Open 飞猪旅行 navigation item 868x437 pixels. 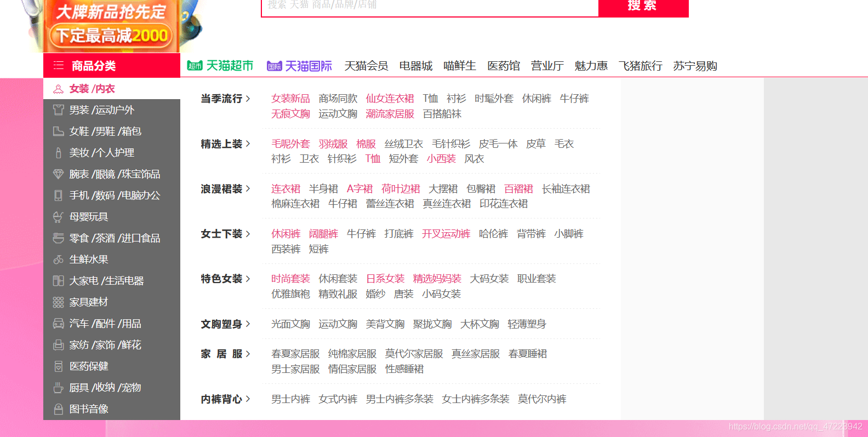pyautogui.click(x=641, y=66)
